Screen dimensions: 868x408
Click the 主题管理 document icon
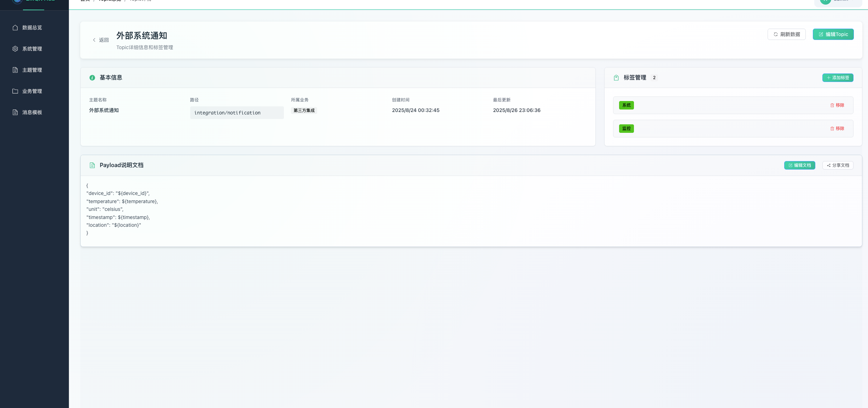15,70
